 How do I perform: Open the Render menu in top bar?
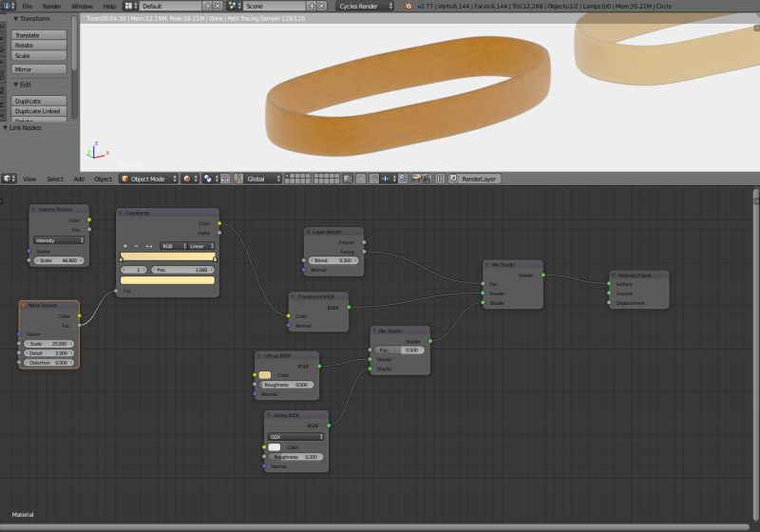point(51,7)
